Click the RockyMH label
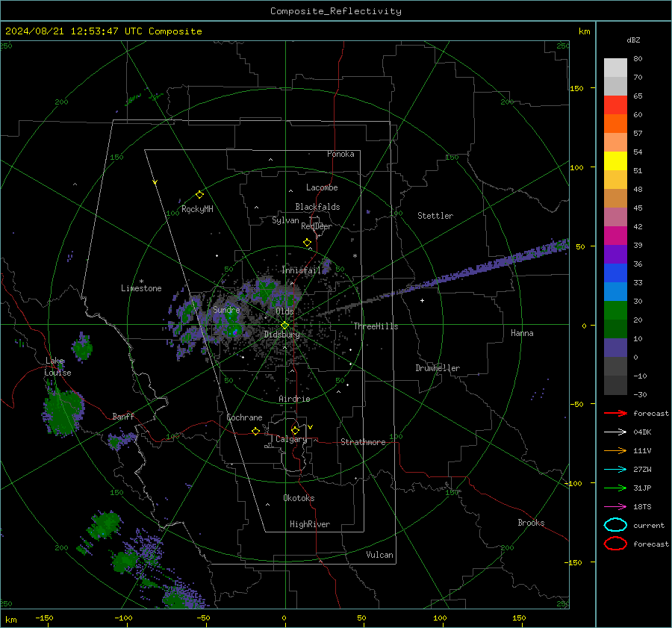The height and width of the screenshot is (628, 672). pos(197,209)
